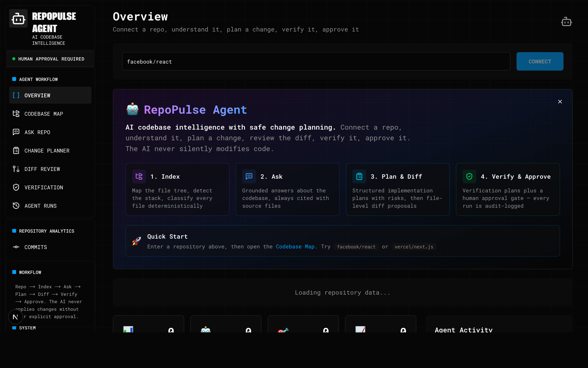Click the 4. Verify & Approve card
The height and width of the screenshot is (368, 588).
[x=508, y=189]
